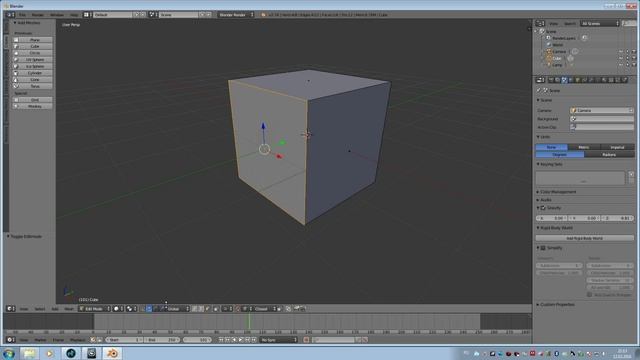Click the gravity Z value field
This screenshot has height=360, width=640.
618,218
